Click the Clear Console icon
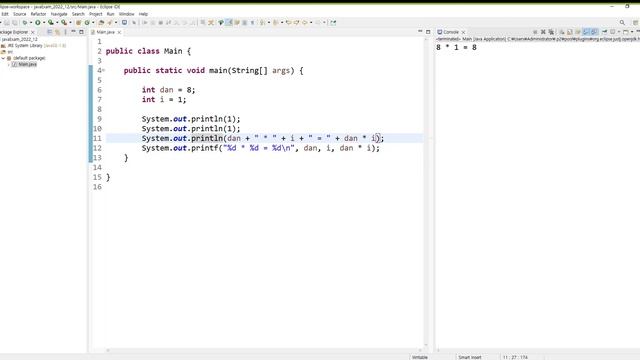This screenshot has width=640, height=360. point(562,32)
